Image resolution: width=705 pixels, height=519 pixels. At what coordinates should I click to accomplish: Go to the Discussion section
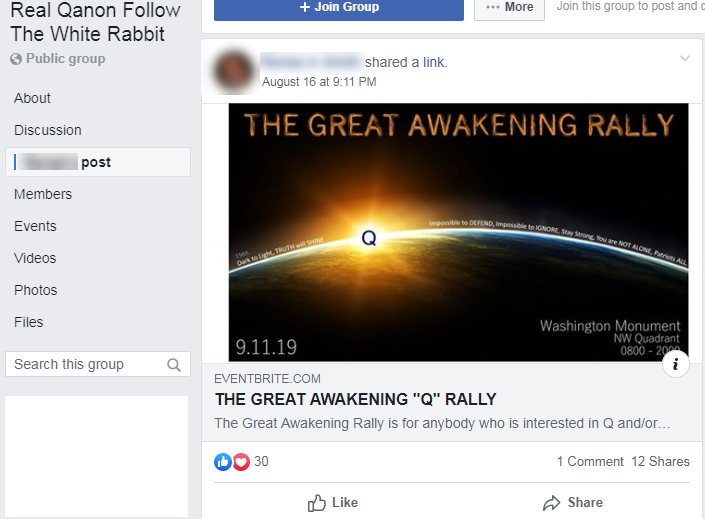coord(48,130)
